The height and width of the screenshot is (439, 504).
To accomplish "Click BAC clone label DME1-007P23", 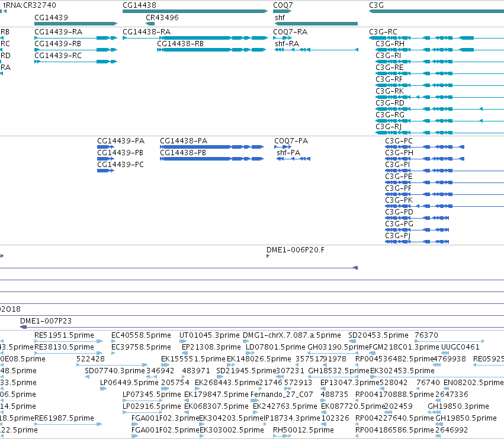I will 46,321.
